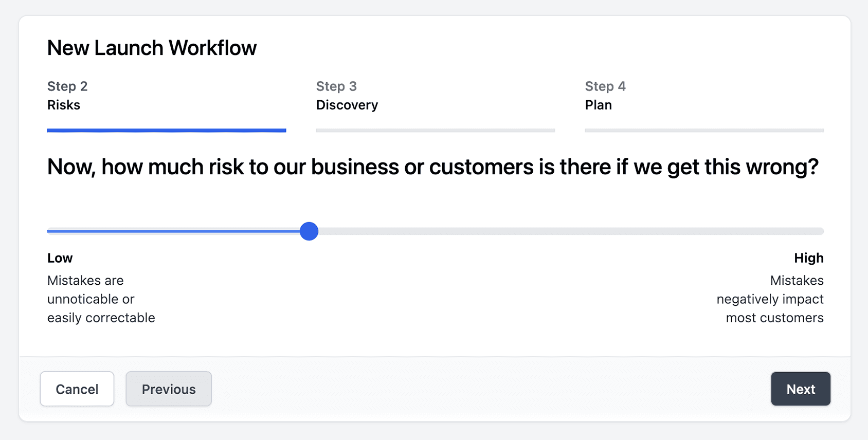This screenshot has width=868, height=440.
Task: Click the "easily correctable" description text
Action: click(x=101, y=318)
